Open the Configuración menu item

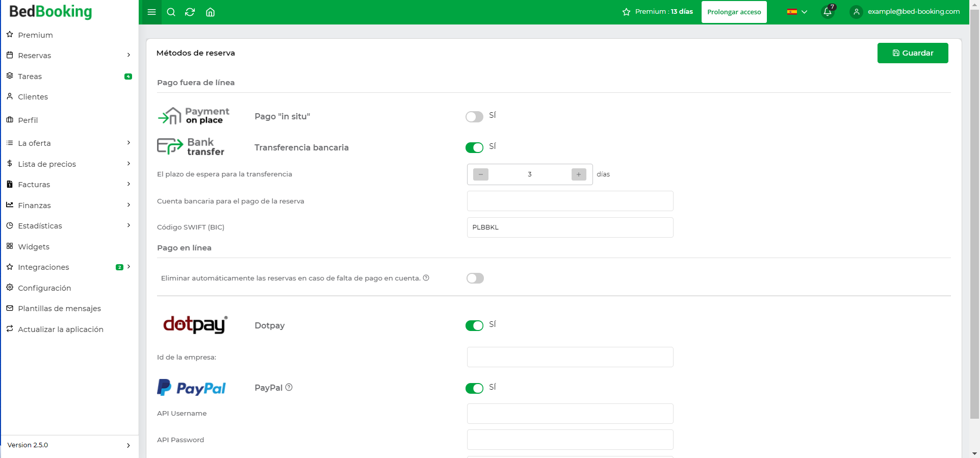tap(69, 288)
